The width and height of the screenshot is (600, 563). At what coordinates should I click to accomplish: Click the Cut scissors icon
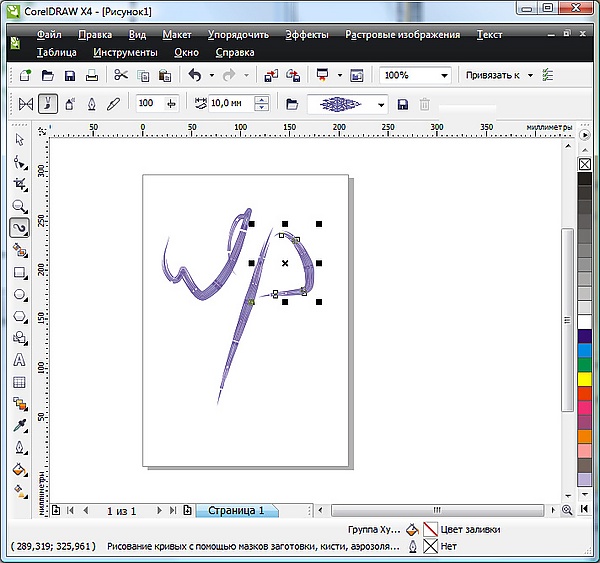[121, 75]
